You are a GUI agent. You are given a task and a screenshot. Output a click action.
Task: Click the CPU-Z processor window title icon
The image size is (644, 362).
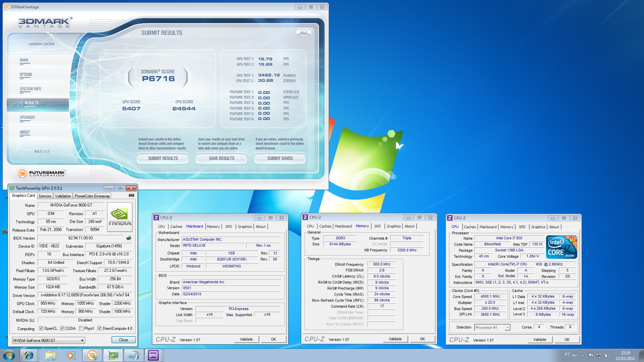click(450, 218)
